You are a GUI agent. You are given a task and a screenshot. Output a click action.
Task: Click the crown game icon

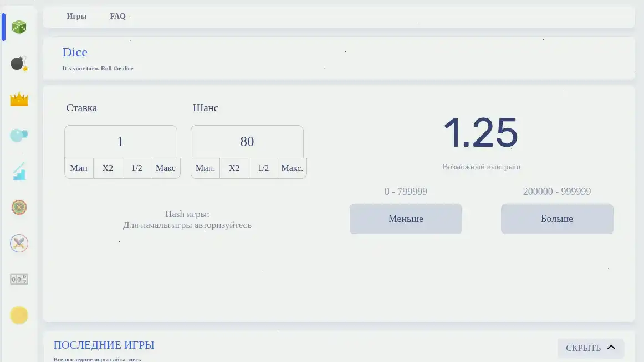pyautogui.click(x=19, y=99)
